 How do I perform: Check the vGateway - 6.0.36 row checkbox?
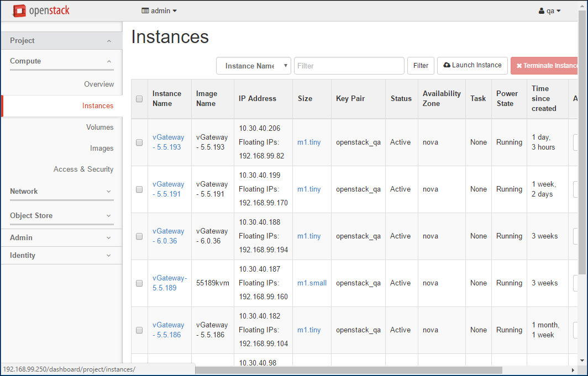(139, 236)
